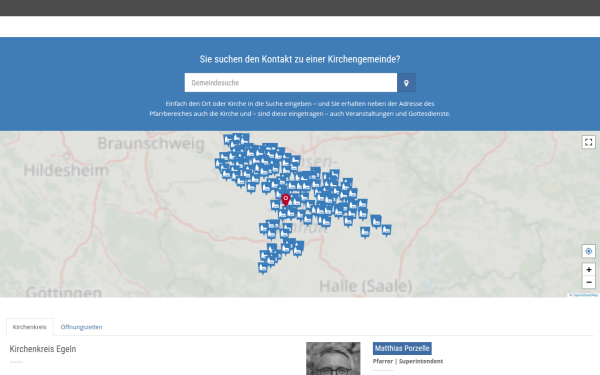The image size is (600, 375).
Task: Select the red location marker
Action: [285, 200]
